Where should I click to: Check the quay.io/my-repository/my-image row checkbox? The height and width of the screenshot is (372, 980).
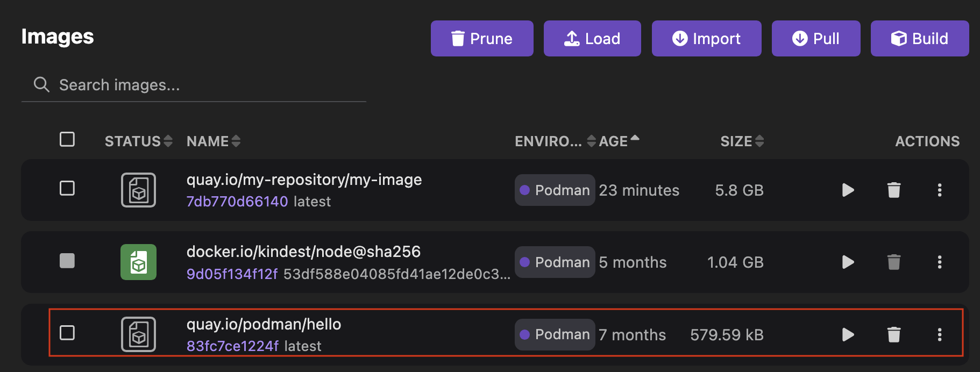pos(67,189)
